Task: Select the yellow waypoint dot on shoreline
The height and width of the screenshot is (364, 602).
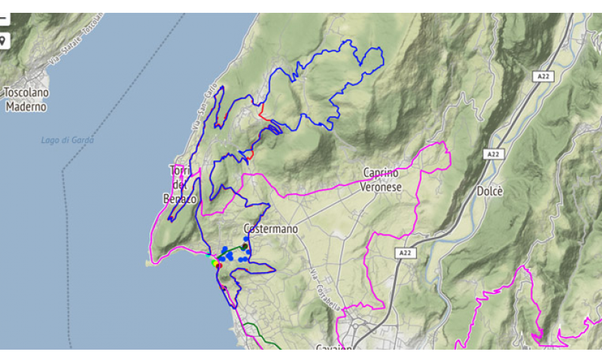Action: click(214, 262)
